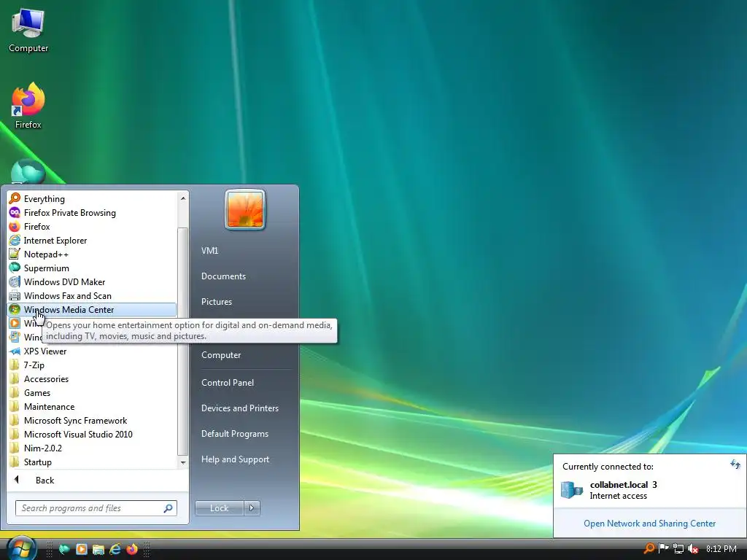The image size is (747, 560).
Task: Open the Everything search tray icon
Action: 649,548
